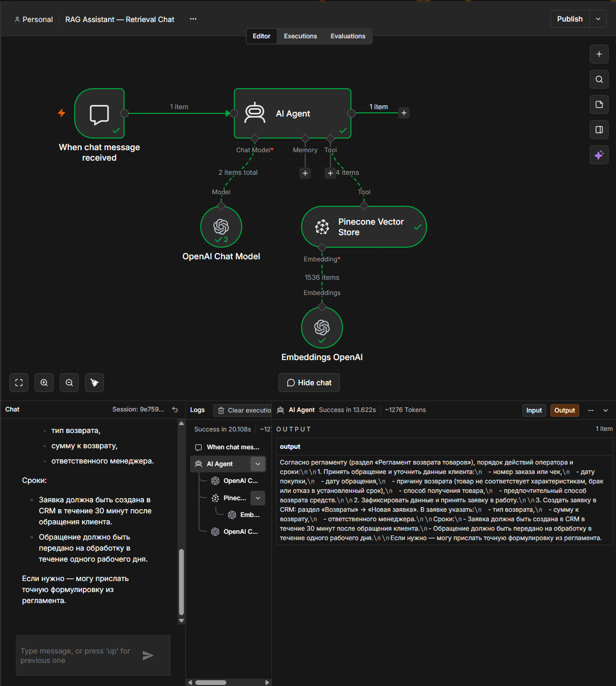Collapse the log details panel chevron
The height and width of the screenshot is (686, 616).
point(605,410)
